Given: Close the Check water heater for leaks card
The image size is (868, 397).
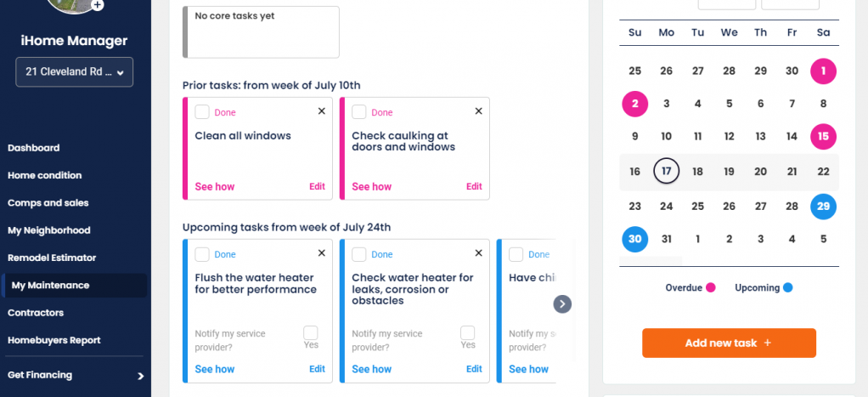Looking at the screenshot, I should pos(478,253).
